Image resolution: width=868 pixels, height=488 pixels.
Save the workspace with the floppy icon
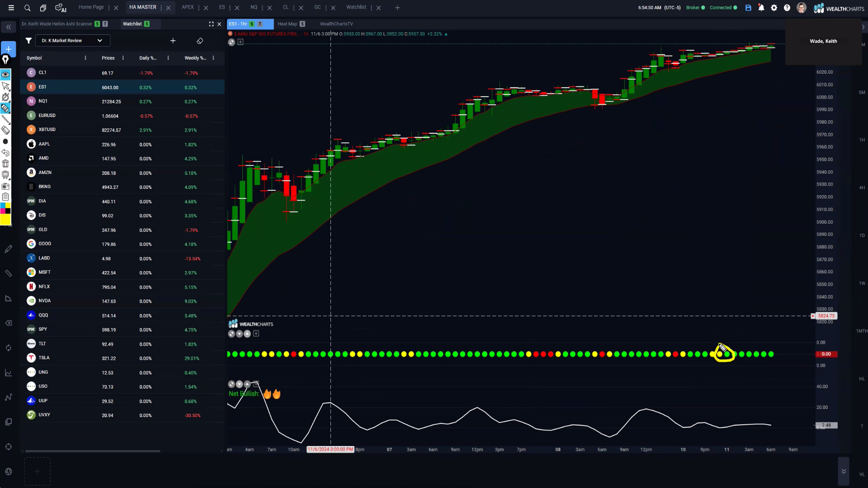[x=748, y=8]
